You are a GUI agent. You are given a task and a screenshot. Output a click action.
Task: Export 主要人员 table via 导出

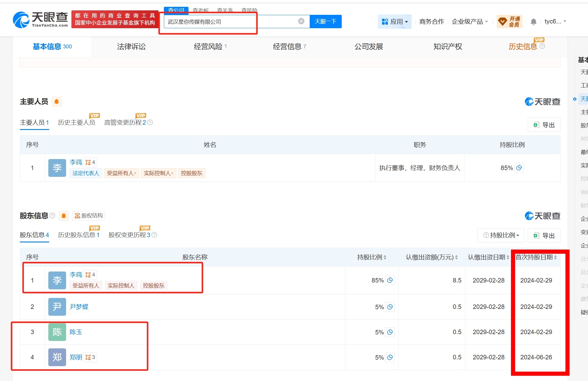(544, 125)
